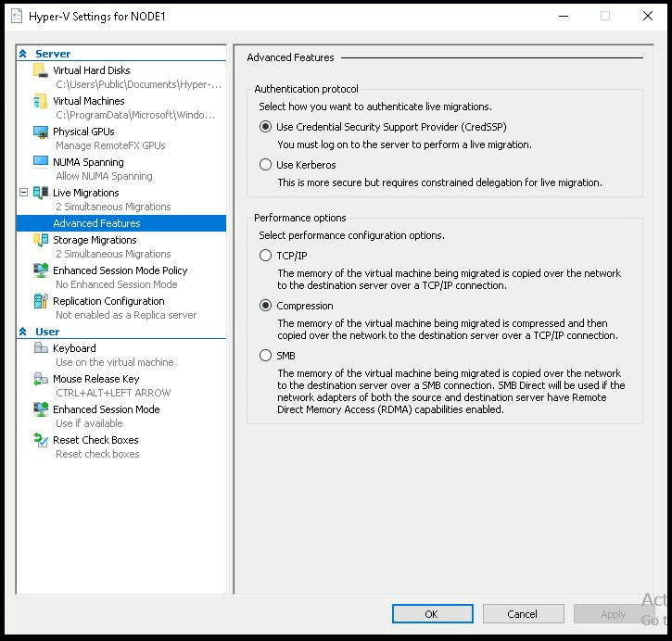Click the C:\ProgramData\Microsoft\Windo... path text

click(135, 115)
